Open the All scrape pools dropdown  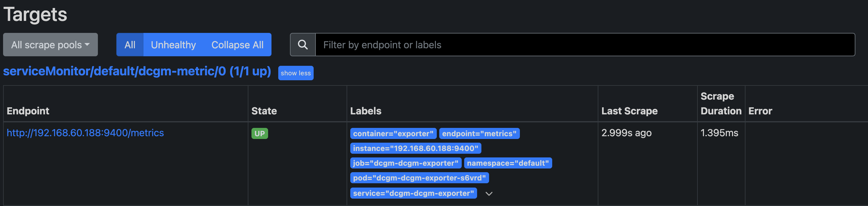[x=50, y=45]
